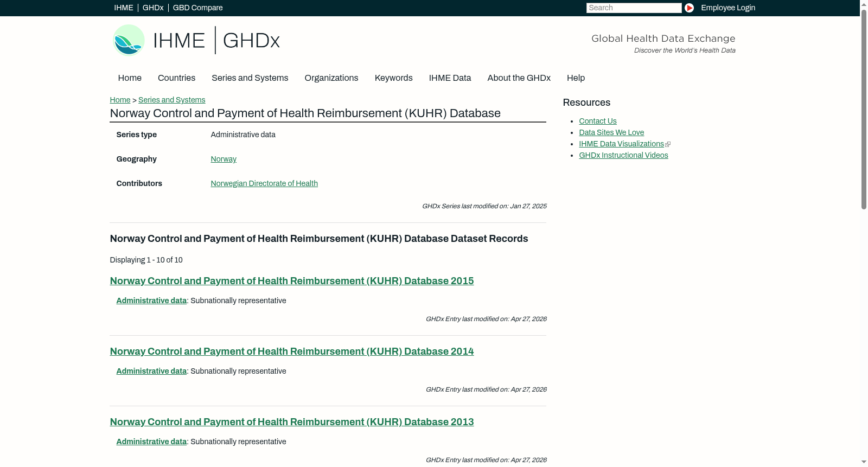868x467 pixels.
Task: Click the KUHR Database page title heading
Action: click(x=305, y=113)
